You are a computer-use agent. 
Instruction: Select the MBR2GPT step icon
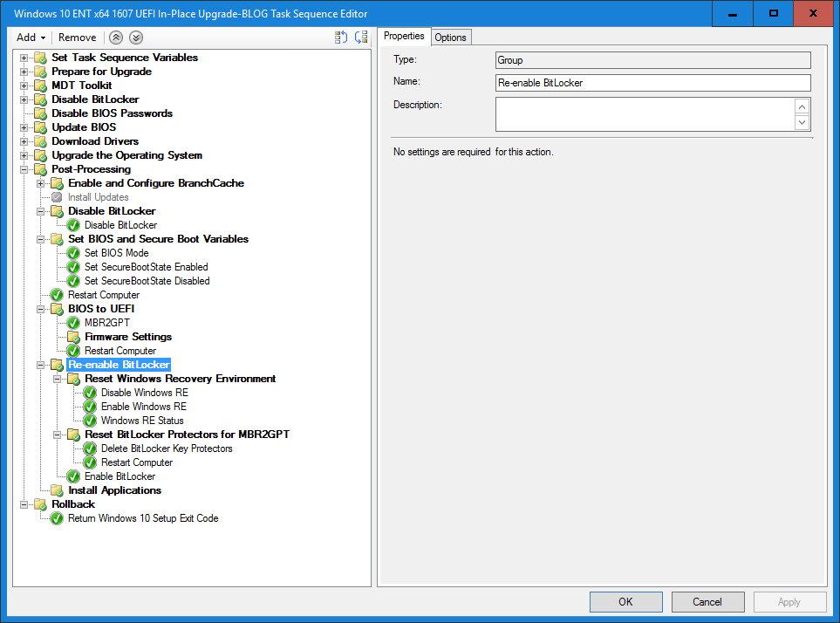point(73,323)
